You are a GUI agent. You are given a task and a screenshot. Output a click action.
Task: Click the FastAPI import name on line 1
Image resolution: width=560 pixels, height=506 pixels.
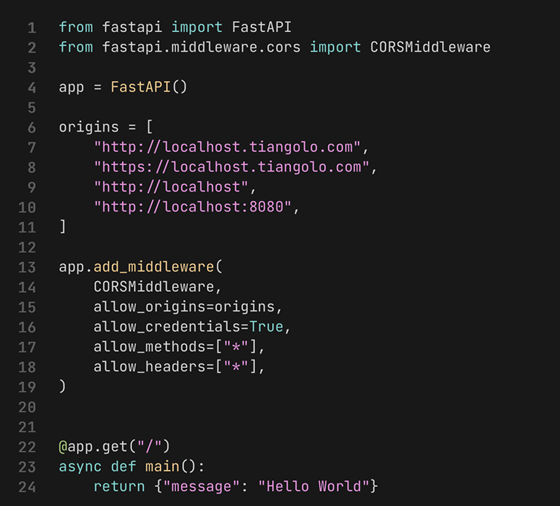(x=261, y=27)
